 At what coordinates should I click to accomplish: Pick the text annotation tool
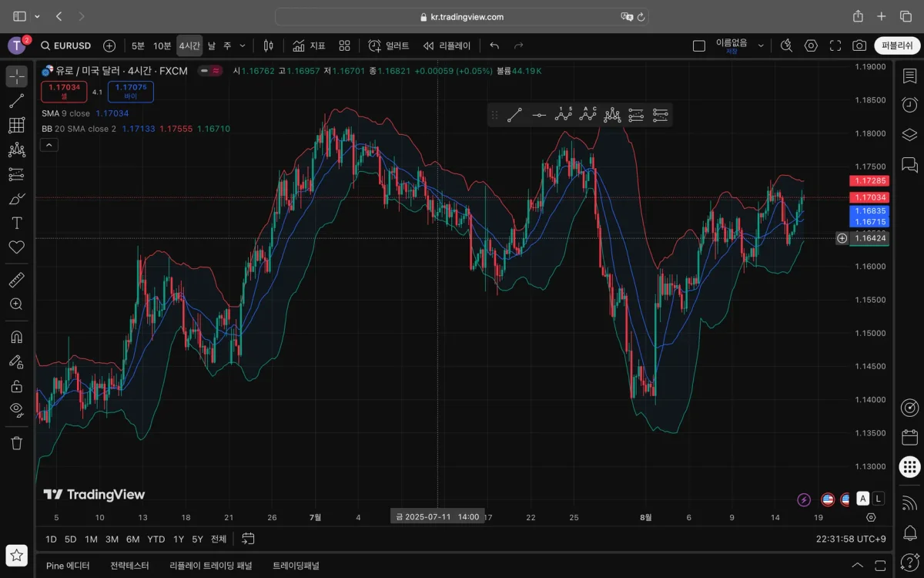(16, 223)
